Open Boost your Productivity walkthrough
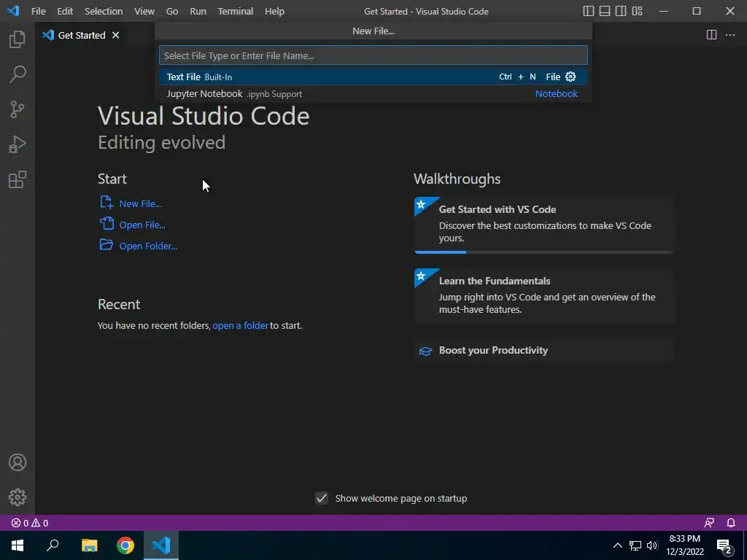The image size is (747, 560). (x=543, y=351)
